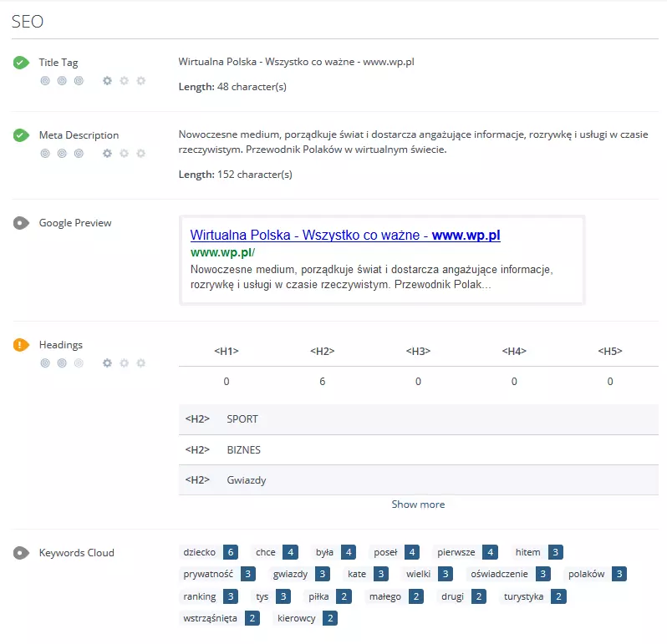Click the była keyword tag

333,552
